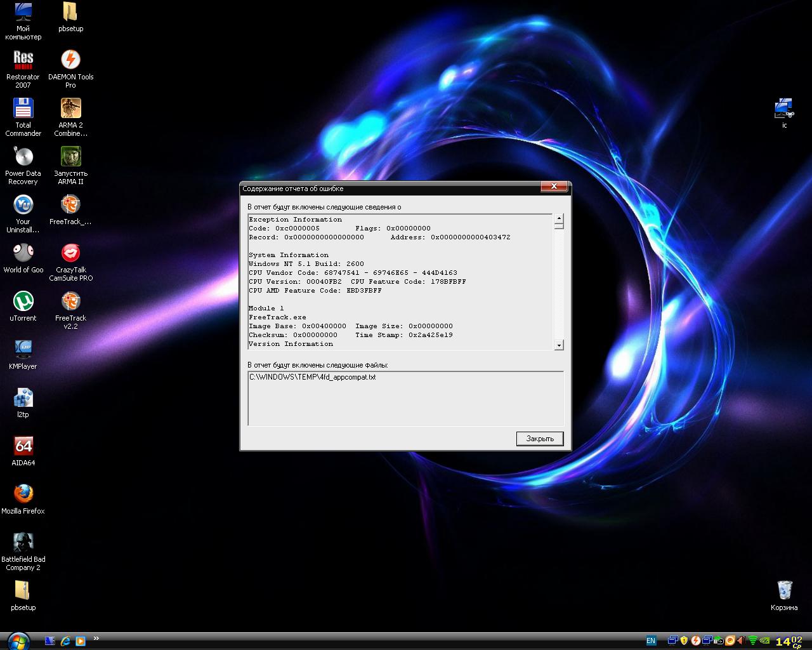Select the ARMA 2 Combined icon
Image resolution: width=812 pixels, height=650 pixels.
pyautogui.click(x=70, y=117)
